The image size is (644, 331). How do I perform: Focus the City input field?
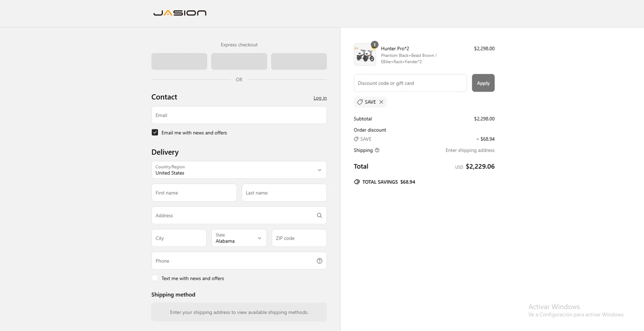pos(179,238)
